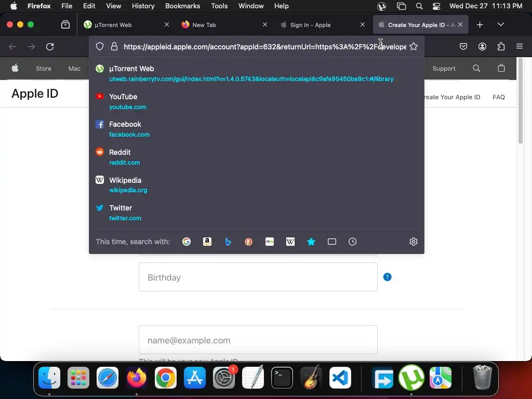Click the Birthday input field
Viewport: 532px width, 399px height.
coord(258,277)
